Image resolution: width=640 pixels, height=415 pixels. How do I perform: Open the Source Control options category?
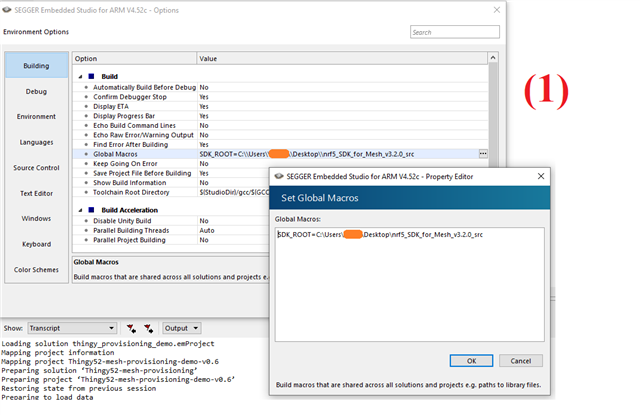(x=36, y=168)
